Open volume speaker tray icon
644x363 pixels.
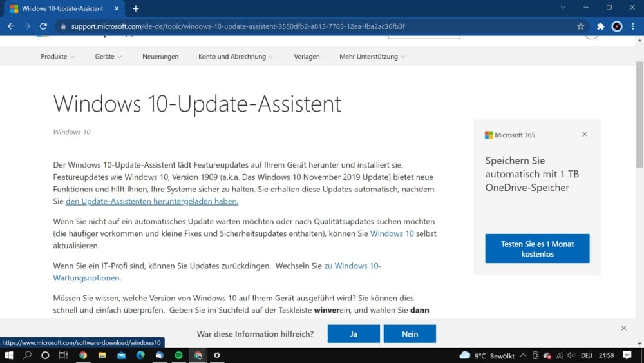tap(571, 355)
